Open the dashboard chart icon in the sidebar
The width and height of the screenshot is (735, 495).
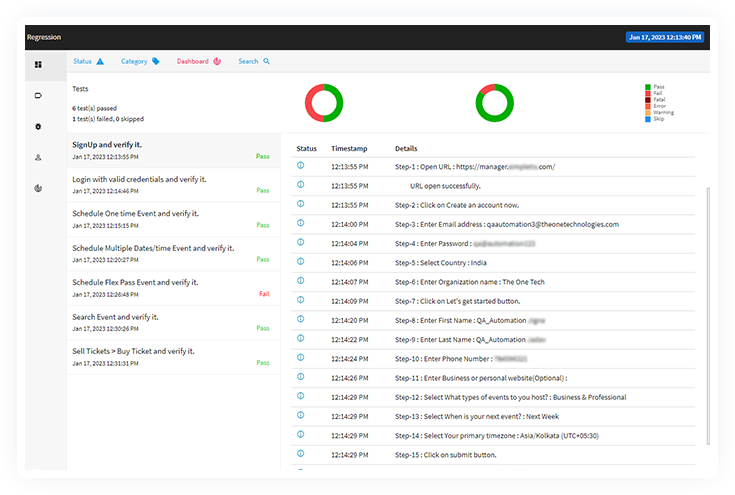tap(38, 188)
